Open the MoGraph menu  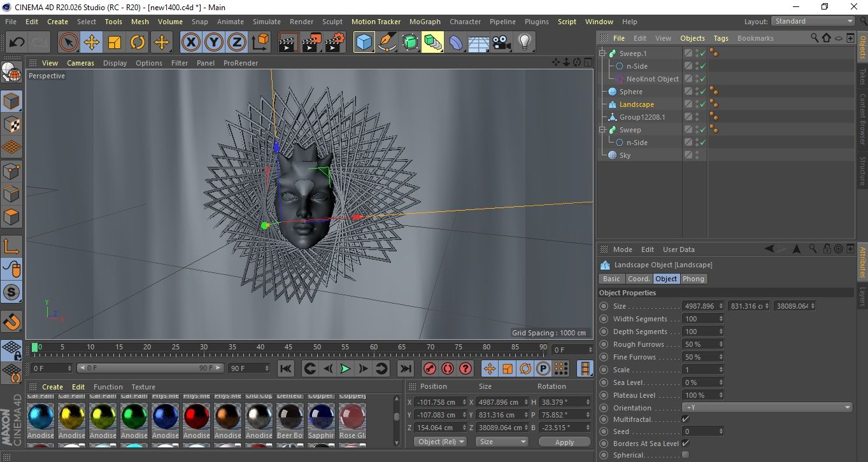[x=425, y=22]
